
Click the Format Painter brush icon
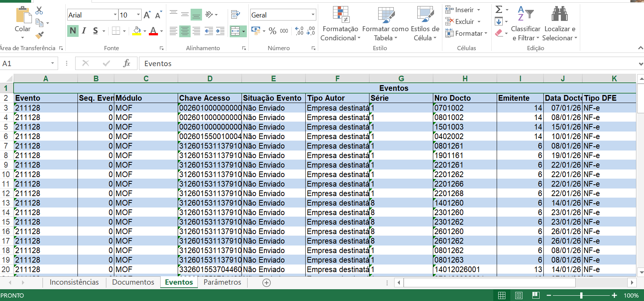(x=39, y=35)
